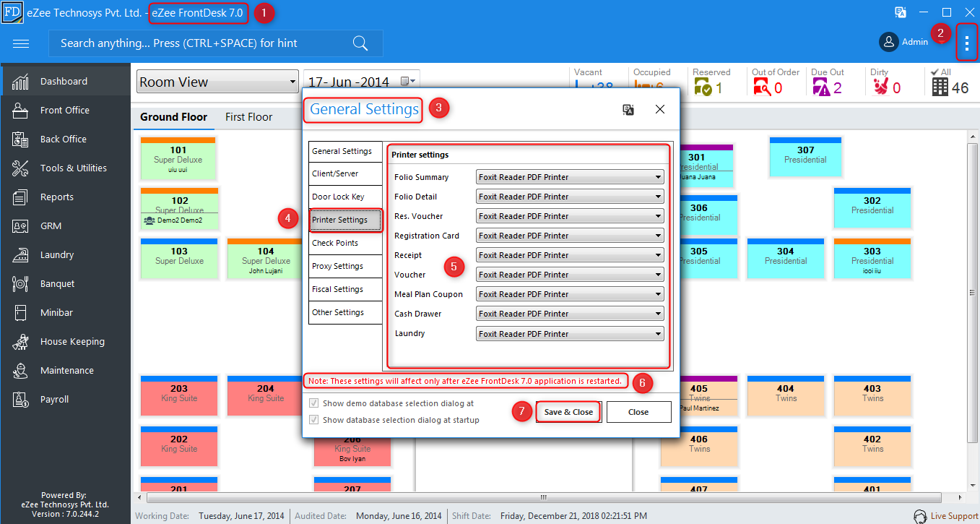Open Dashboard from sidebar

click(66, 81)
